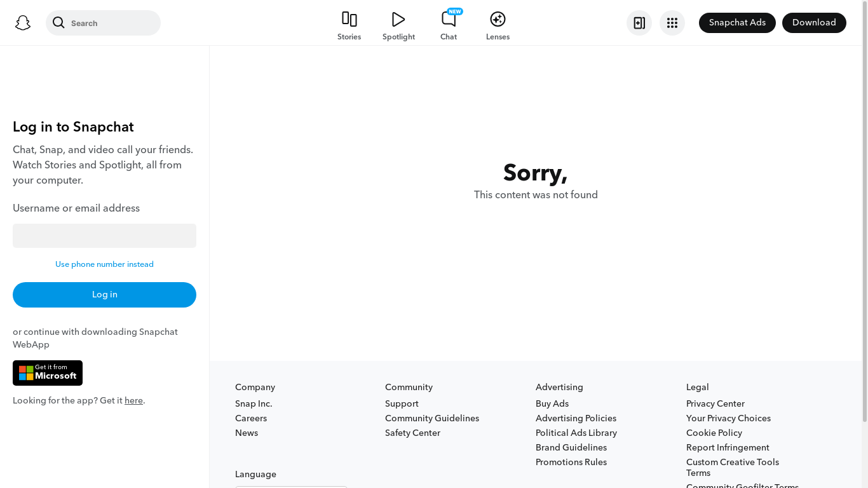Click Use phone number instead link
This screenshot has height=488, width=868.
coord(104,264)
